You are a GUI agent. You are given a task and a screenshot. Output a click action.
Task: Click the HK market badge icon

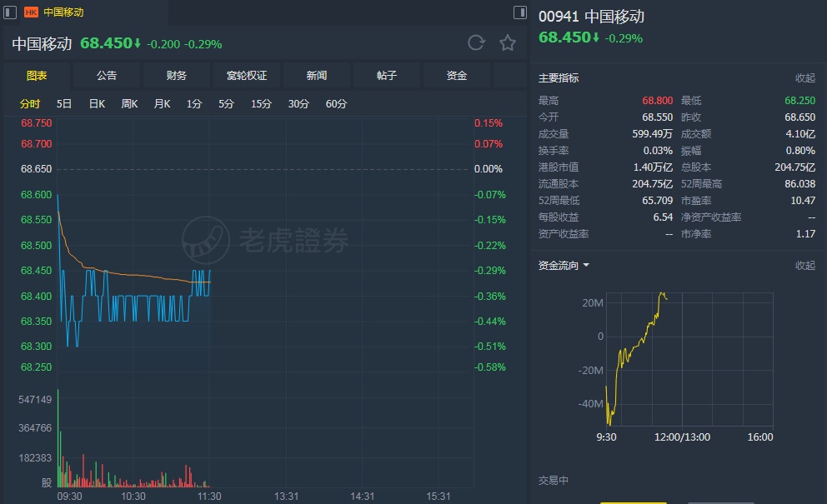coord(31,12)
